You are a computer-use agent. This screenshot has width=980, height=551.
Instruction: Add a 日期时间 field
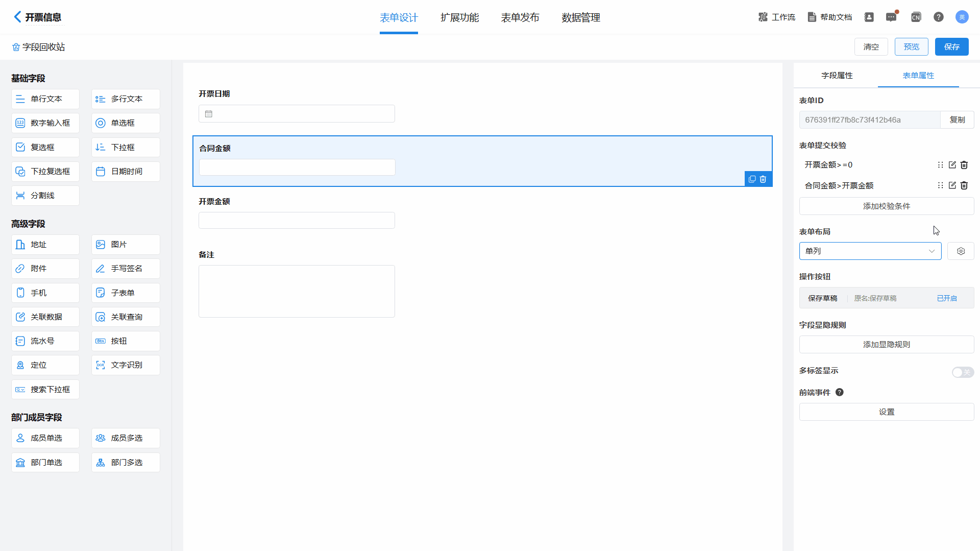click(x=126, y=172)
